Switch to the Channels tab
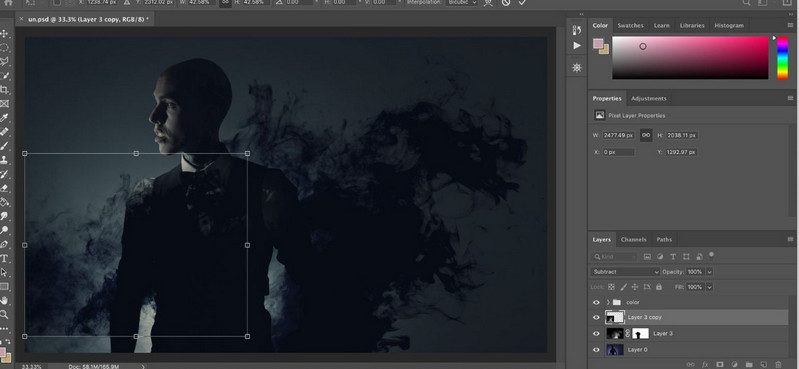This screenshot has height=369, width=799. pyautogui.click(x=633, y=240)
